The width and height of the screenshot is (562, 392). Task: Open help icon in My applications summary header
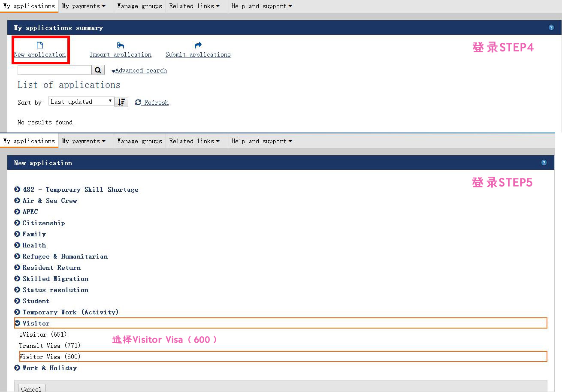[551, 27]
